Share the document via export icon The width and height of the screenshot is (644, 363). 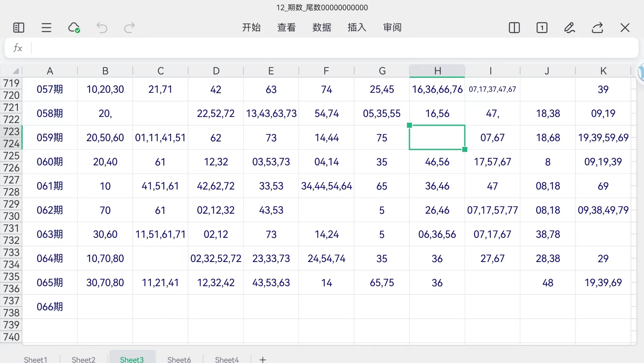[x=597, y=28]
